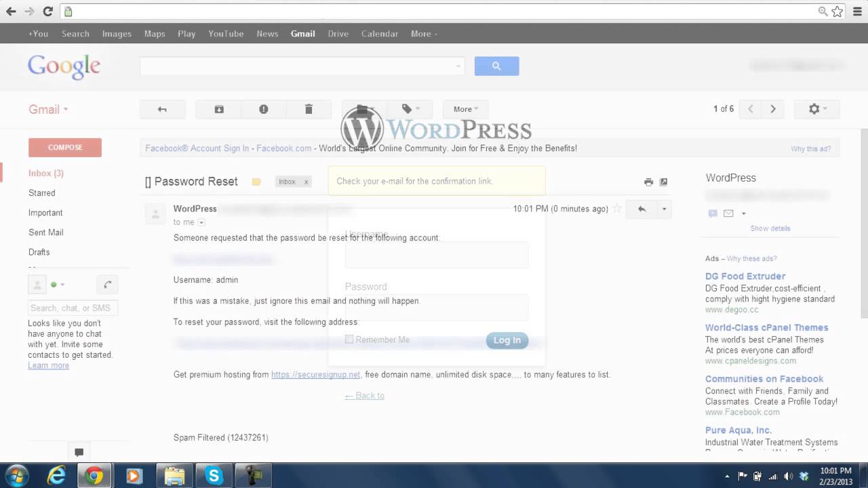Open search options dropdown arrow
Image resolution: width=868 pixels, height=488 pixels.
tap(458, 66)
